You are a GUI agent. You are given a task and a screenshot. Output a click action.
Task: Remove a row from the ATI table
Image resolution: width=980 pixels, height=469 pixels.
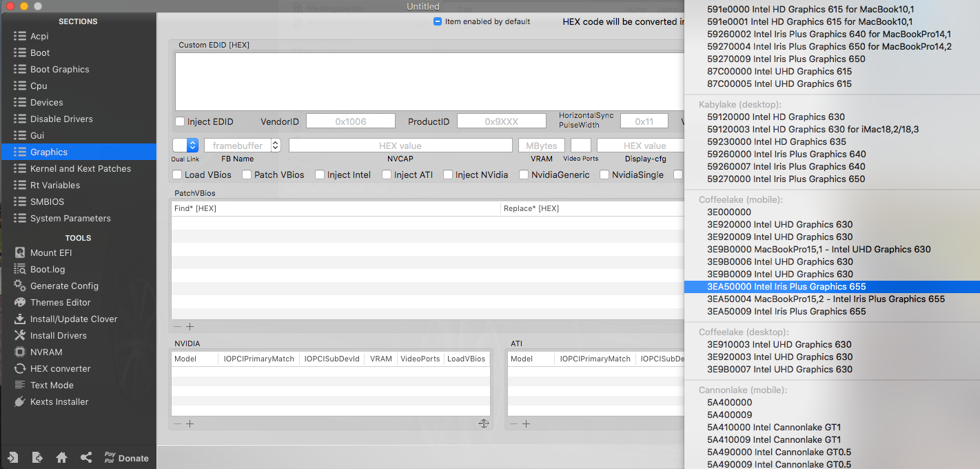pyautogui.click(x=514, y=423)
